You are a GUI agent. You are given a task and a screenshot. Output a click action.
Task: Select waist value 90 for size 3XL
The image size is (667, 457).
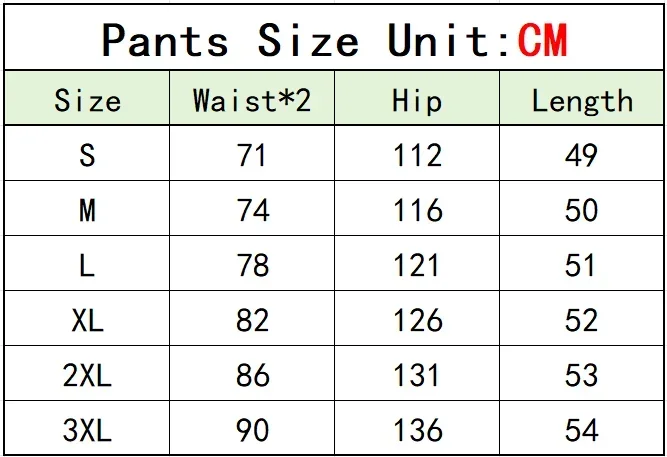pos(252,430)
